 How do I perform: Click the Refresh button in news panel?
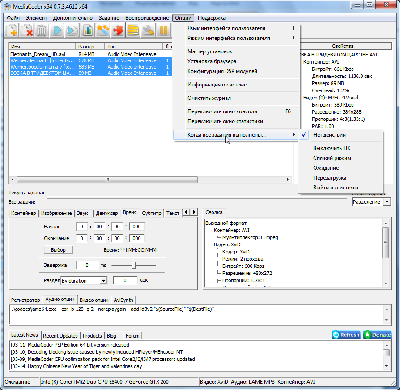(346, 335)
